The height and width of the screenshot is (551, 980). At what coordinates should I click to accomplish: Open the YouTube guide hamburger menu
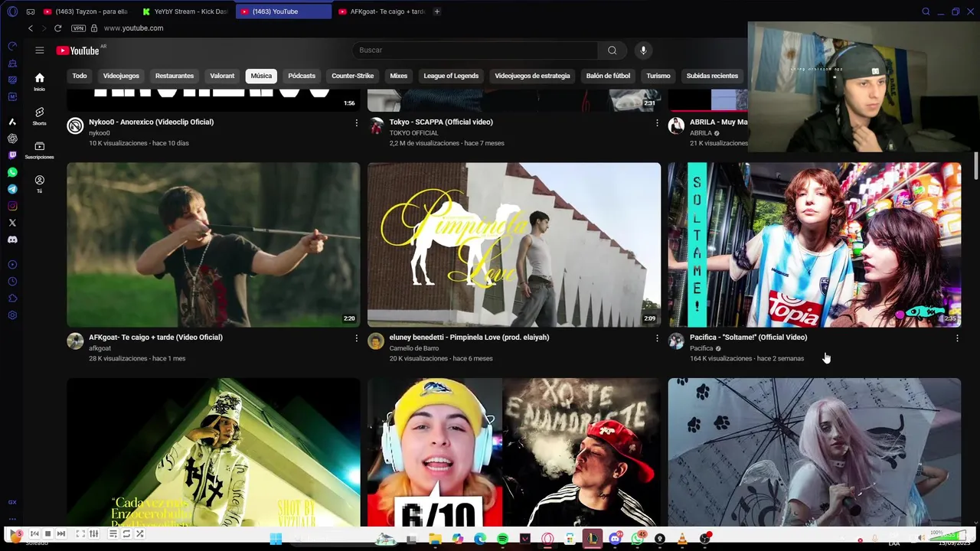[39, 51]
